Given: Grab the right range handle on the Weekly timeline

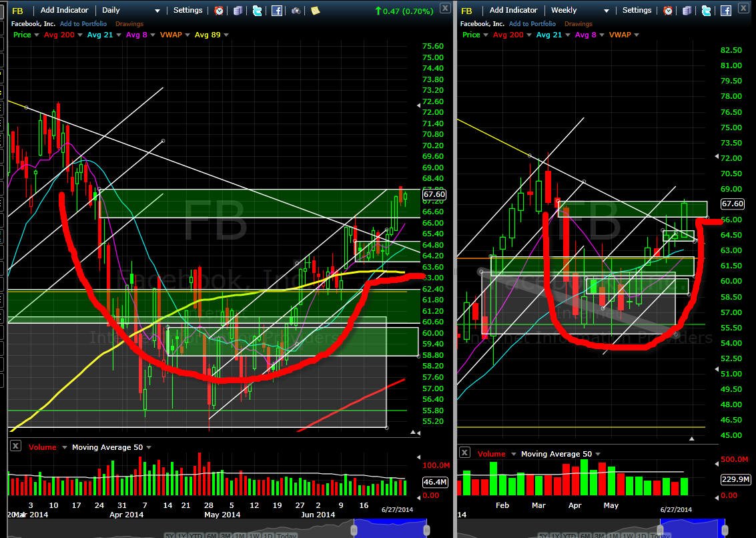Looking at the screenshot, I should click(x=724, y=531).
